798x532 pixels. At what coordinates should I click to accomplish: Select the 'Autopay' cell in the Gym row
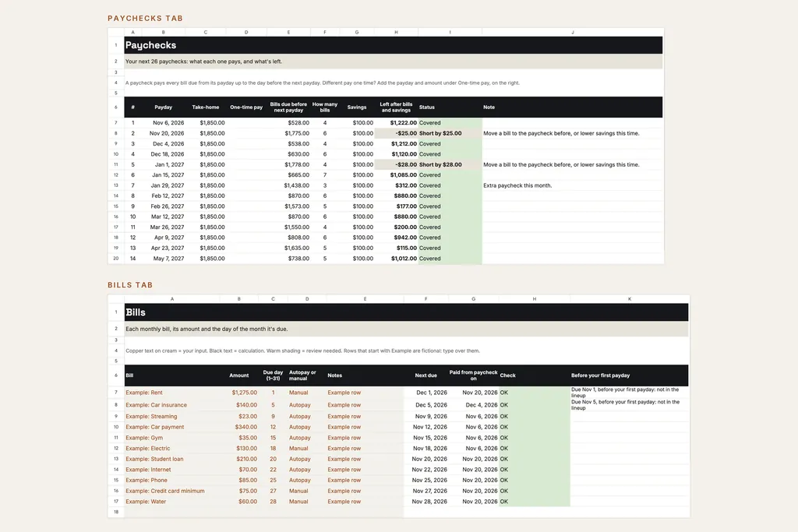[307, 438]
